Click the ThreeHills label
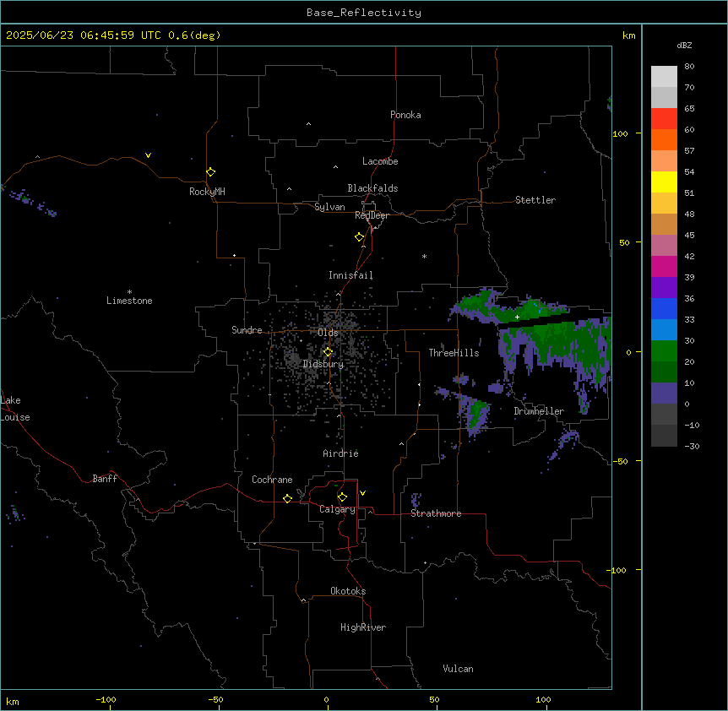 click(454, 353)
